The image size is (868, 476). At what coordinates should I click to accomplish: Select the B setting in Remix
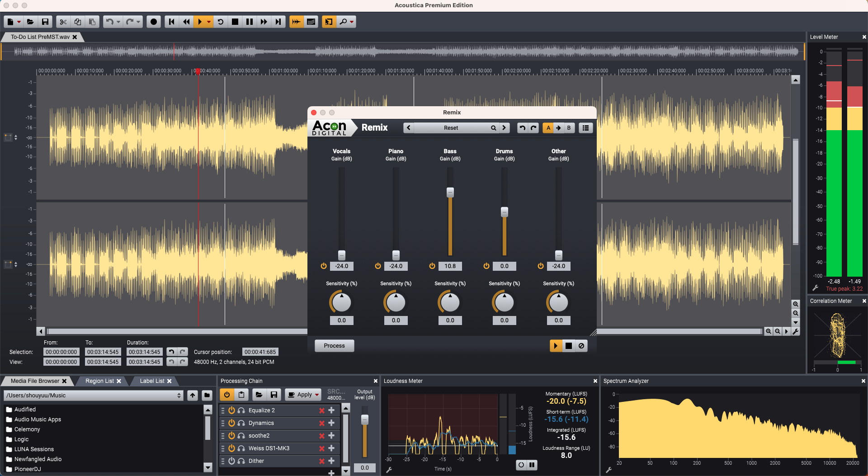pyautogui.click(x=569, y=128)
